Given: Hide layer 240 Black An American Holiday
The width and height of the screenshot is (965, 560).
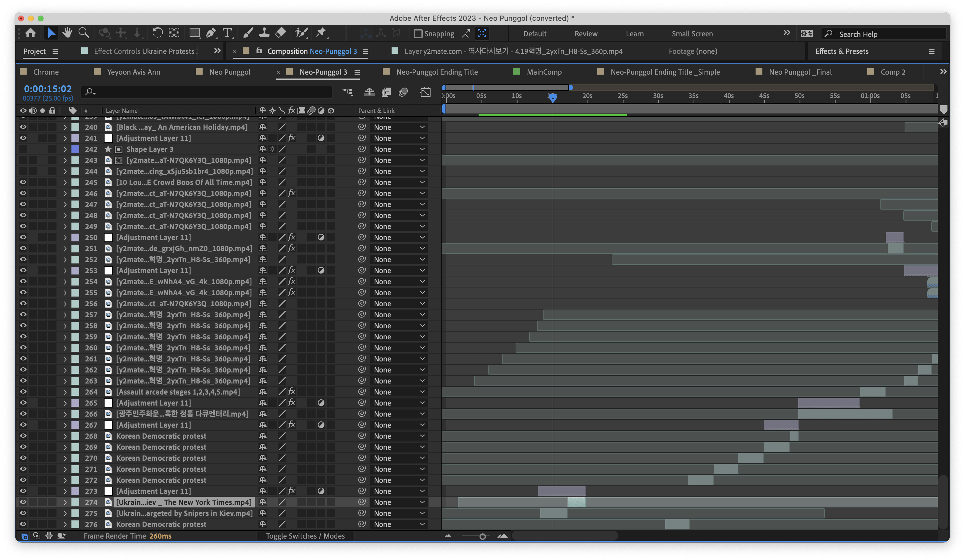Looking at the screenshot, I should tap(23, 127).
